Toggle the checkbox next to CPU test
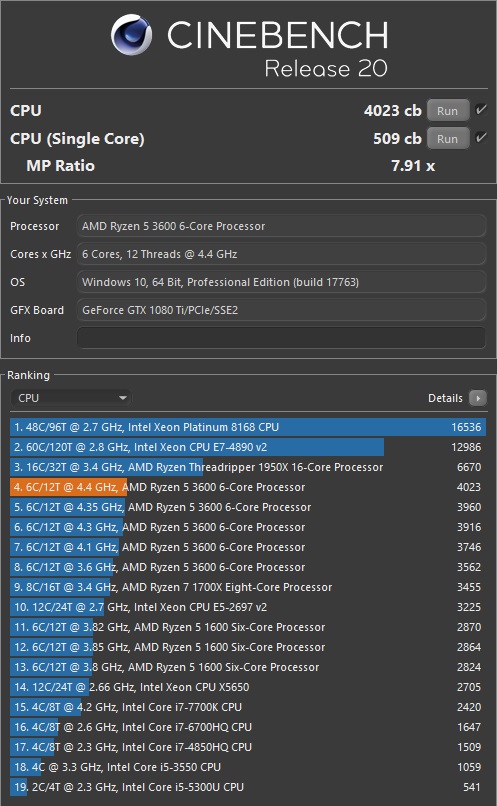The image size is (497, 806). (481, 109)
